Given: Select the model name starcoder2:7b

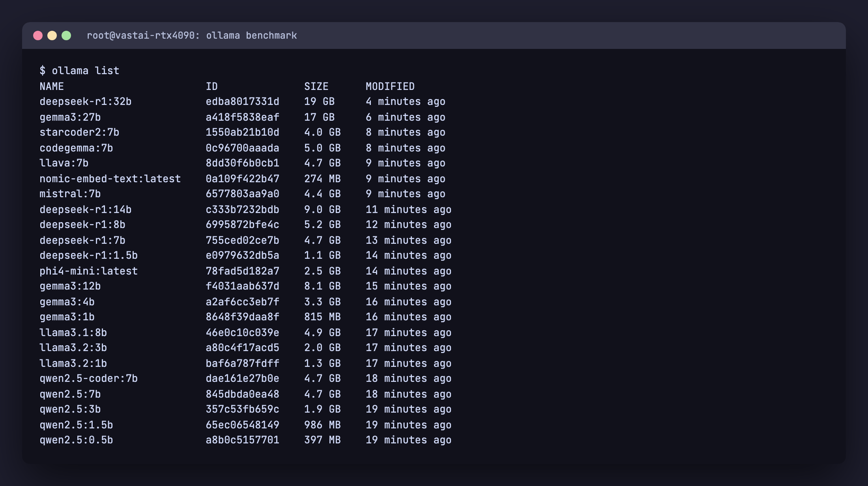Looking at the screenshot, I should coord(79,132).
